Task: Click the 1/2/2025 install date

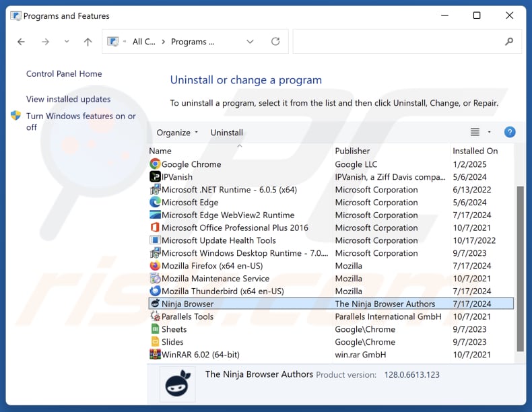Action: pos(469,164)
